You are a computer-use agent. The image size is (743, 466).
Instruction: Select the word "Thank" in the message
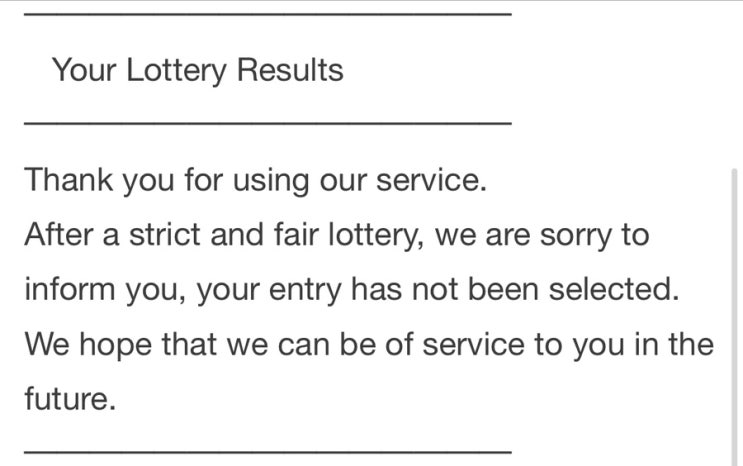69,180
